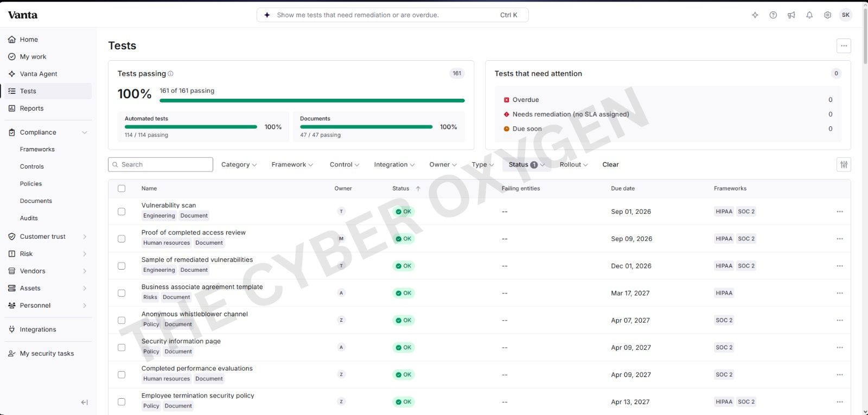The height and width of the screenshot is (415, 868).
Task: Open the Owner filter dropdown
Action: click(443, 164)
